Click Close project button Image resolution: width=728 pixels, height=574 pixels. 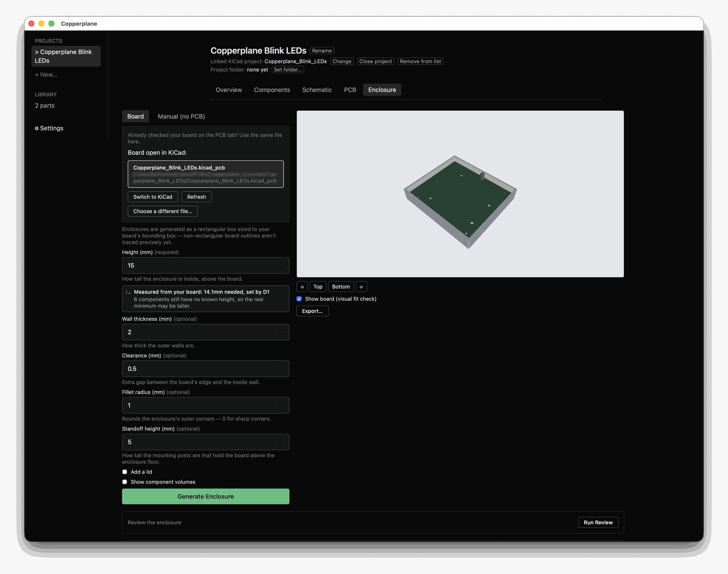tap(375, 61)
